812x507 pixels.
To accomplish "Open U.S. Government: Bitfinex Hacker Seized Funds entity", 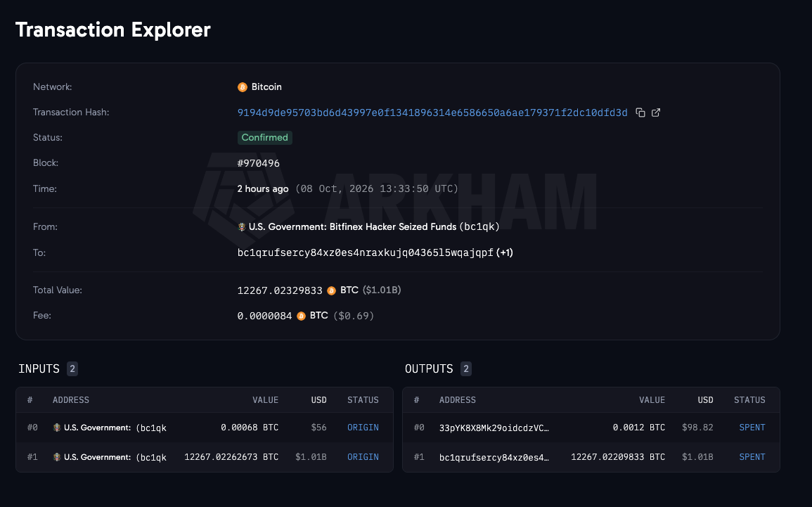I will click(353, 227).
